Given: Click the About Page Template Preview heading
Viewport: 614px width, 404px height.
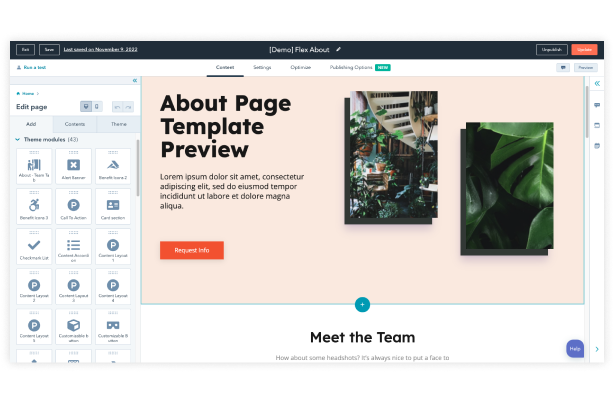Looking at the screenshot, I should point(226,126).
